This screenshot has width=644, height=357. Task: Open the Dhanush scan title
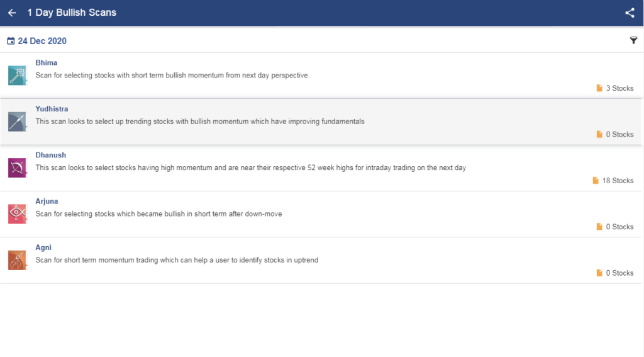(50, 155)
